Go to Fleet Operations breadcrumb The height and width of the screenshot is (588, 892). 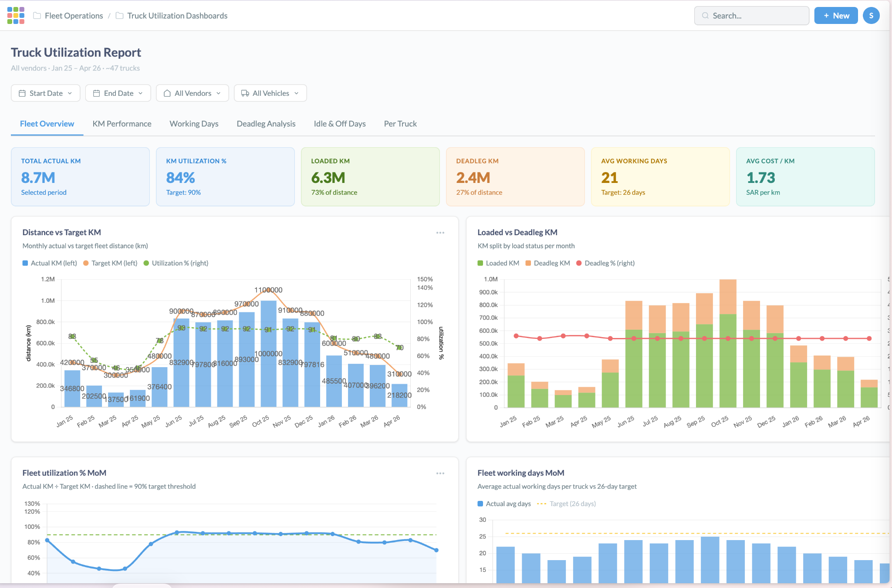[74, 16]
